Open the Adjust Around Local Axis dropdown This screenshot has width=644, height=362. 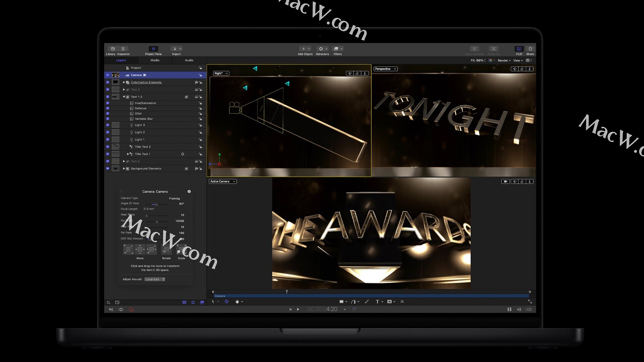coord(155,279)
